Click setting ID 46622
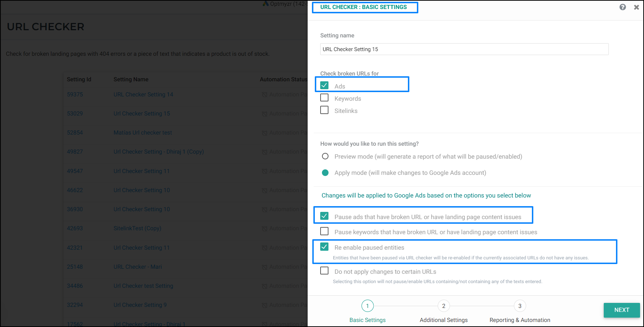The width and height of the screenshot is (644, 327). click(x=75, y=190)
